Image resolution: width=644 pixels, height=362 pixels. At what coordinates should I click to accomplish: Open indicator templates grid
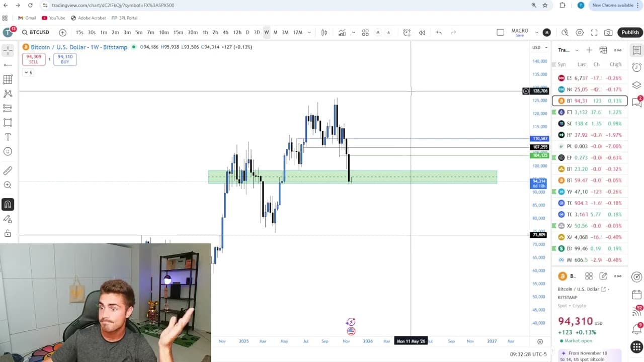click(x=365, y=33)
